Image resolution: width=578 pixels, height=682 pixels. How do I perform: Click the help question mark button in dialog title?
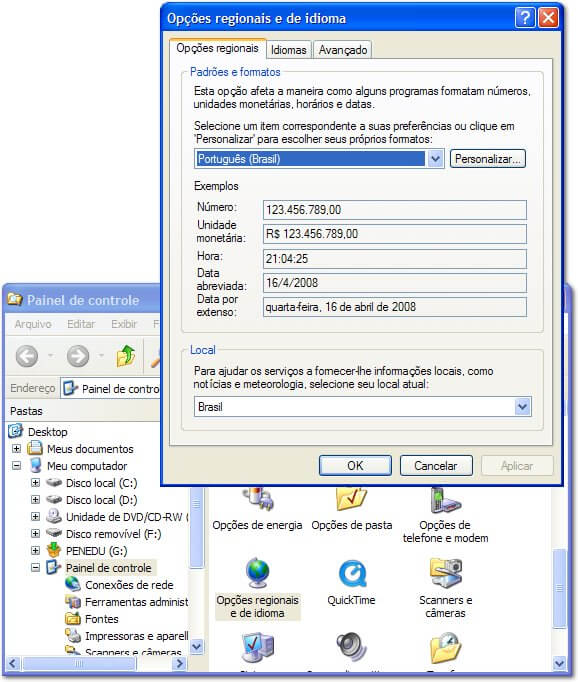coord(525,18)
